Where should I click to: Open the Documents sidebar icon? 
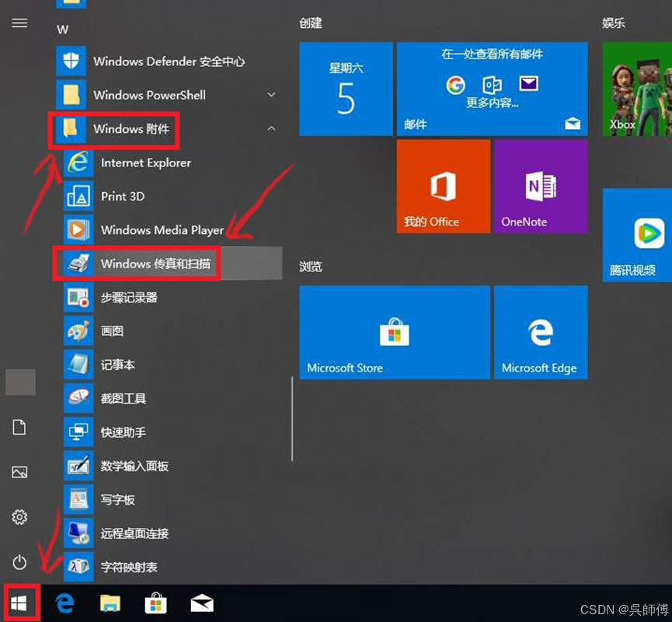(x=19, y=428)
